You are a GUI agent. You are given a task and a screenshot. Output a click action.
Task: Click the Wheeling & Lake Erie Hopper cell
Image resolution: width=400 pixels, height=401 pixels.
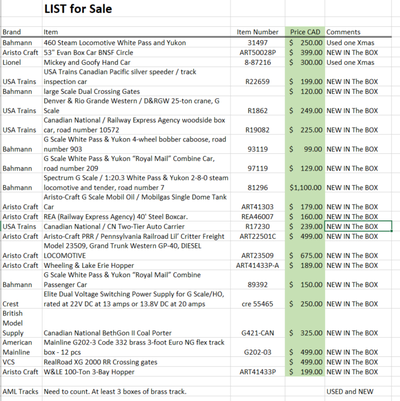pyautogui.click(x=136, y=265)
